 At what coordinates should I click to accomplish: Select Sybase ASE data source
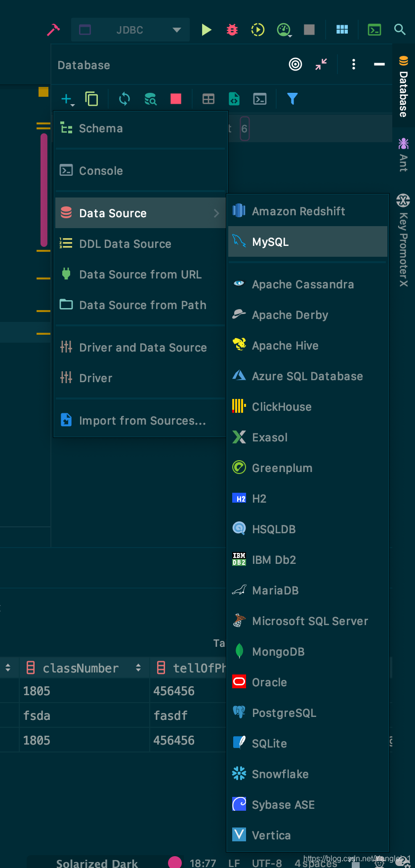(308, 804)
